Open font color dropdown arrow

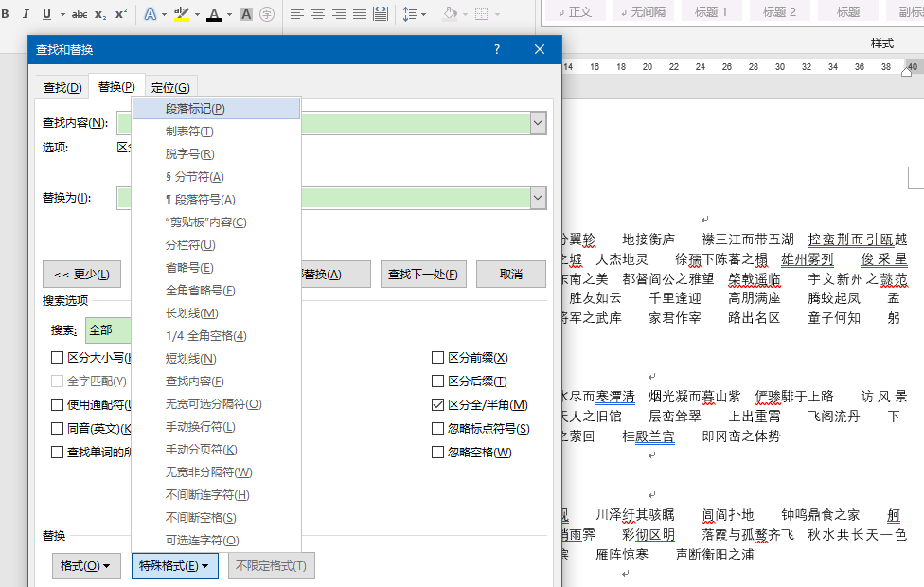tap(229, 14)
